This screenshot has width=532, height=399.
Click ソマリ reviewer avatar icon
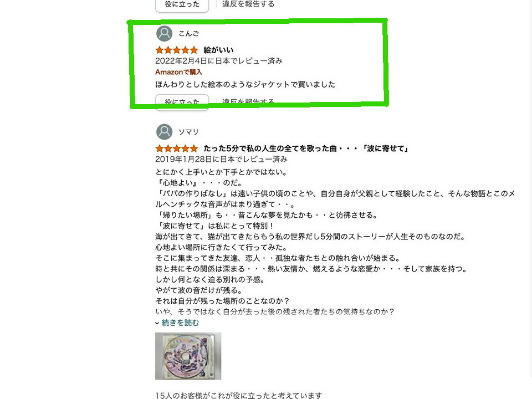[x=164, y=132]
